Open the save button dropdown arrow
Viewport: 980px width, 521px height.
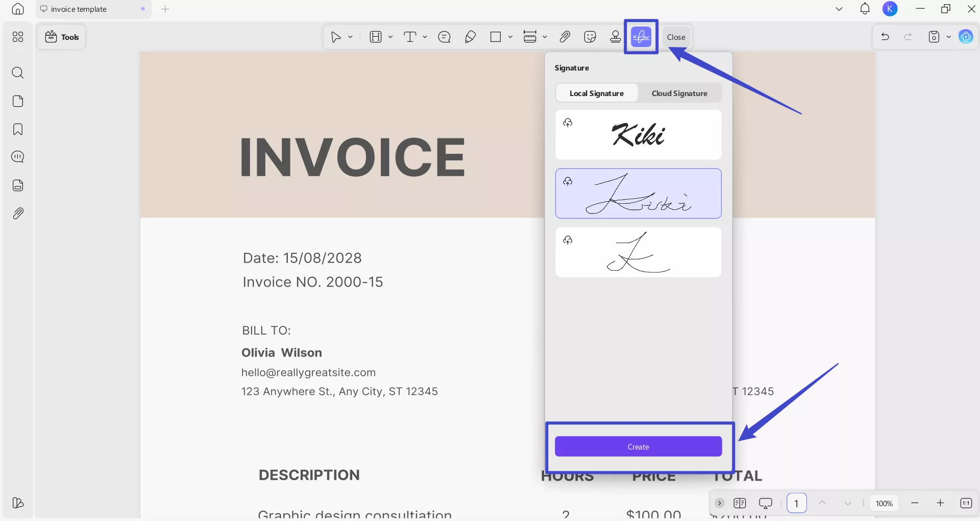(948, 36)
